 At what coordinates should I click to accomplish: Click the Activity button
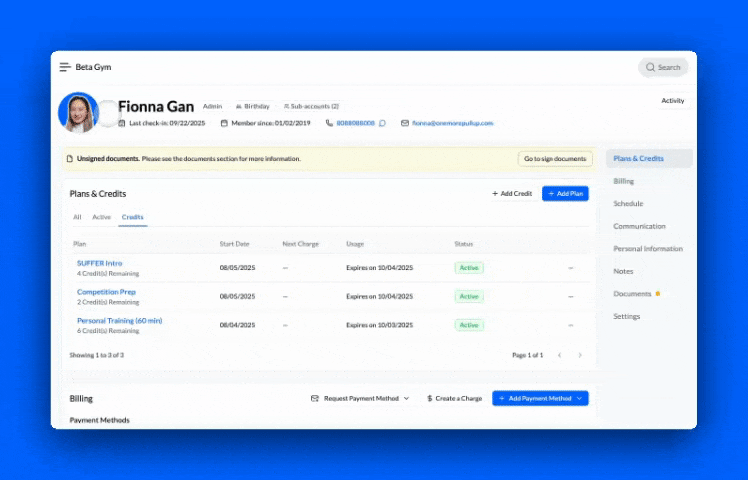click(x=673, y=101)
